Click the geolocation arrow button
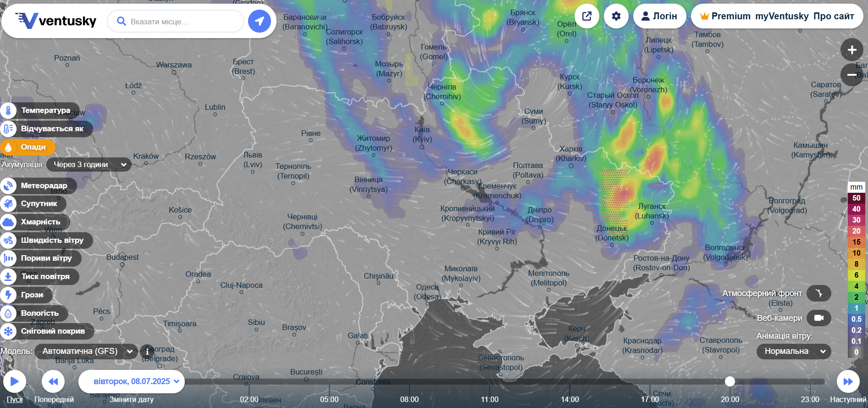The height and width of the screenshot is (408, 868). point(260,21)
